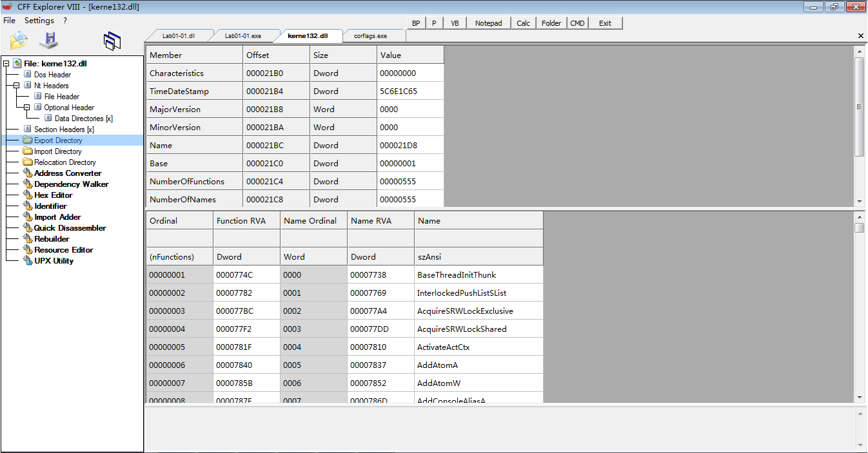This screenshot has height=453, width=868.
Task: Click the export table vertical scrollbar thumb
Action: [x=860, y=228]
